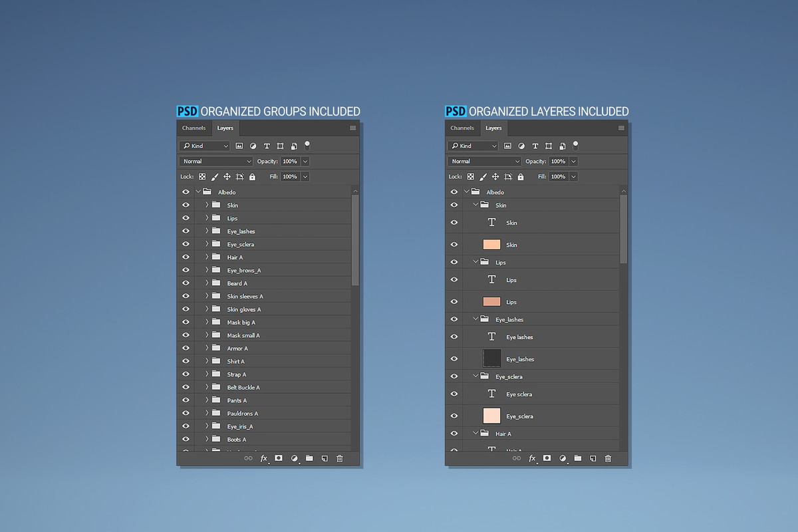Viewport: 798px width, 532px height.
Task: Toggle visibility of Eye sclera text layer
Action: (x=454, y=394)
